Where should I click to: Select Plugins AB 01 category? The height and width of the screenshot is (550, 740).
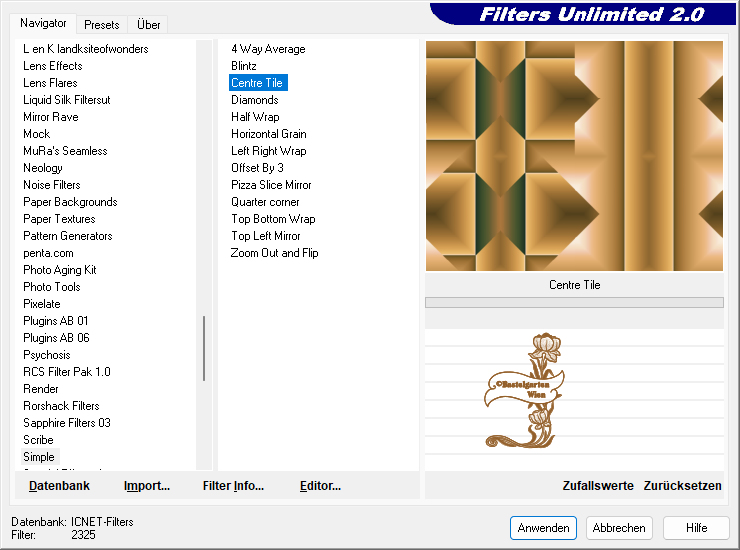tap(55, 321)
